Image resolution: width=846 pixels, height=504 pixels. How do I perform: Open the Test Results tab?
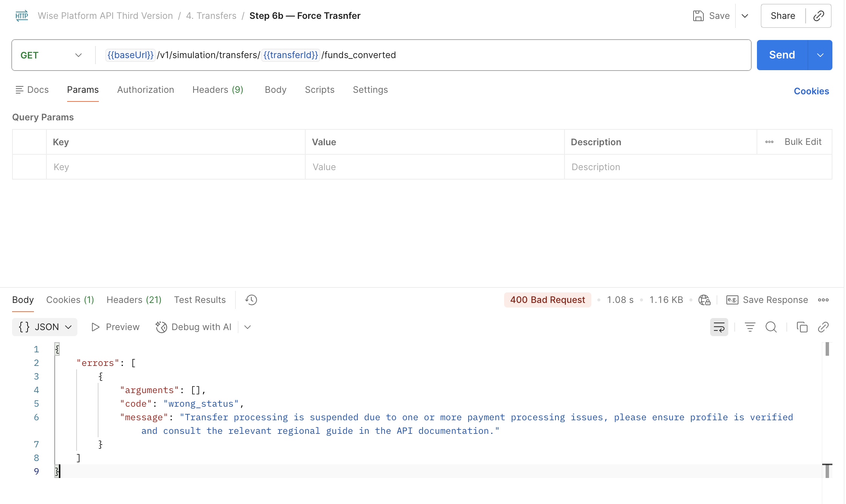pos(200,300)
